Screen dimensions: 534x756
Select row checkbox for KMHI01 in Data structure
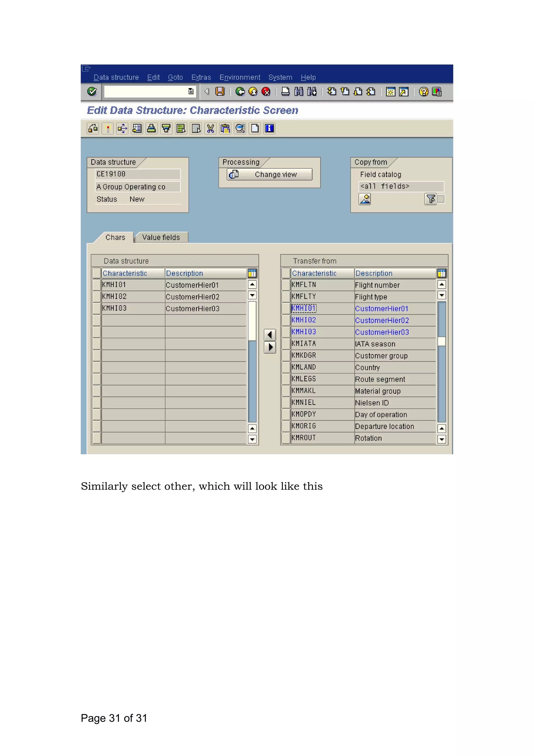coord(96,285)
